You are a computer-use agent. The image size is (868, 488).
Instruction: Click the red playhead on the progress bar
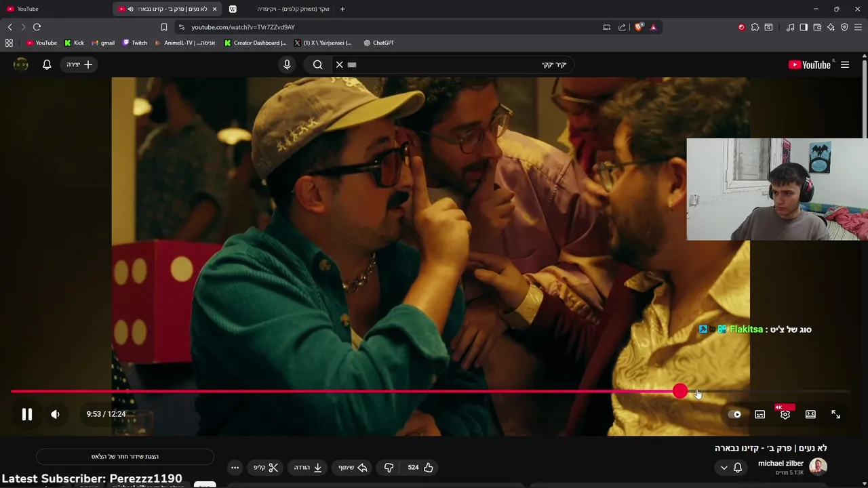(x=680, y=391)
